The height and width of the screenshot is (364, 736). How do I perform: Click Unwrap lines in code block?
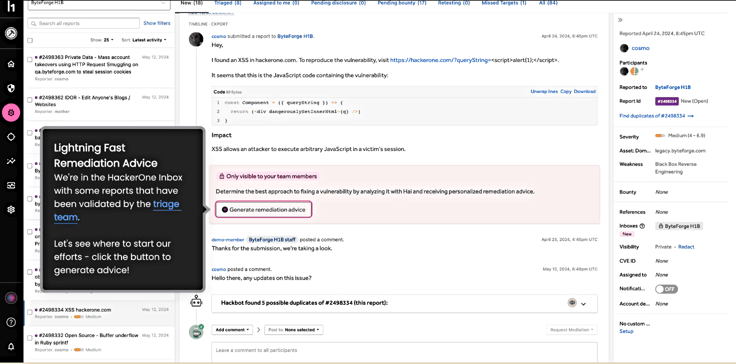[x=544, y=92]
